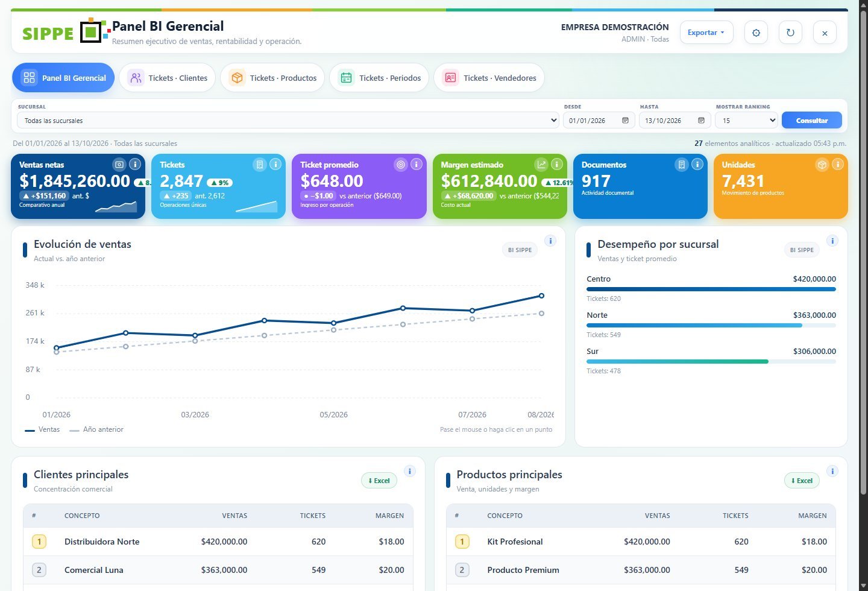The image size is (868, 591).
Task: Open the Desde date calendar picker
Action: [x=625, y=121]
